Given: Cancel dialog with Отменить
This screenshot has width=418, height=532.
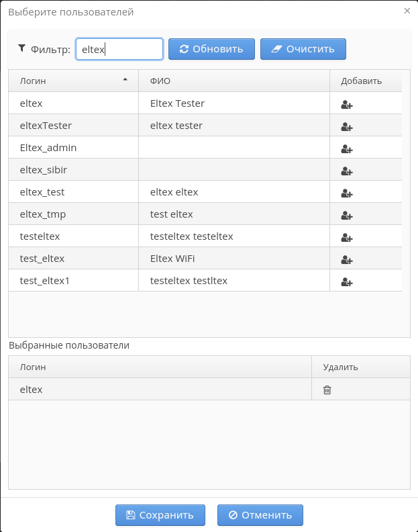Looking at the screenshot, I should (260, 515).
